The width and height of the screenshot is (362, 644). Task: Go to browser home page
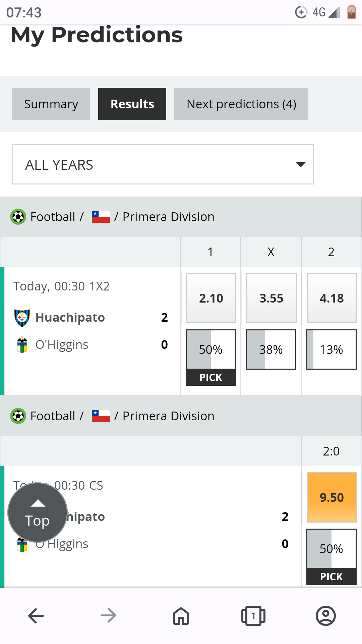pos(181,616)
